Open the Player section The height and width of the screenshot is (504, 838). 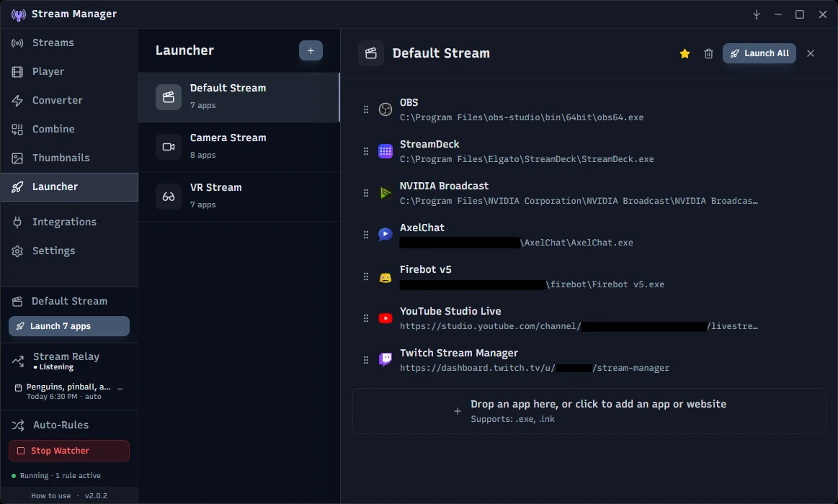69,71
